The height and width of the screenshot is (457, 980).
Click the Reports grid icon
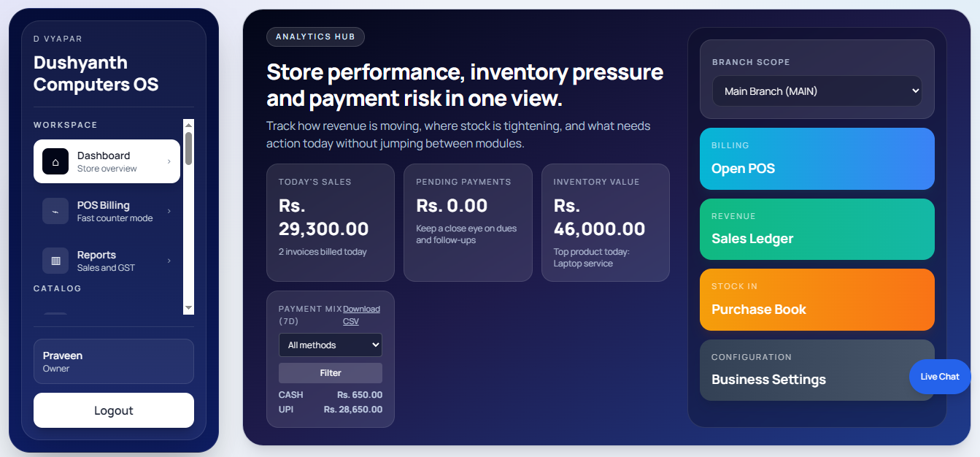55,261
